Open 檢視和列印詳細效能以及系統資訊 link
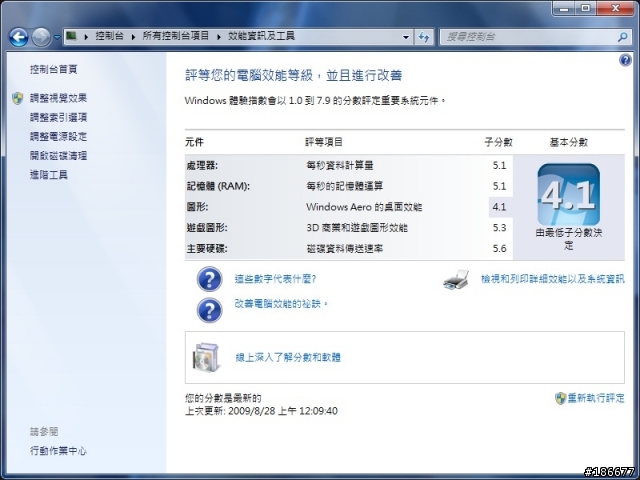The image size is (640, 480). 553,279
